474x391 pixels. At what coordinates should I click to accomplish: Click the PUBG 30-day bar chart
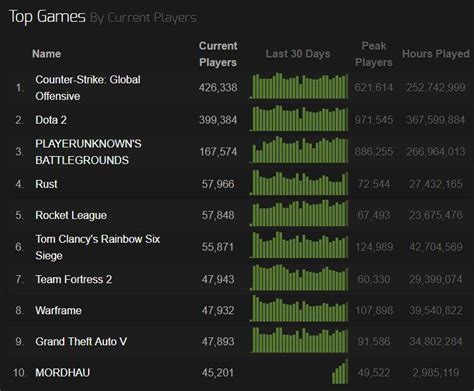(299, 150)
